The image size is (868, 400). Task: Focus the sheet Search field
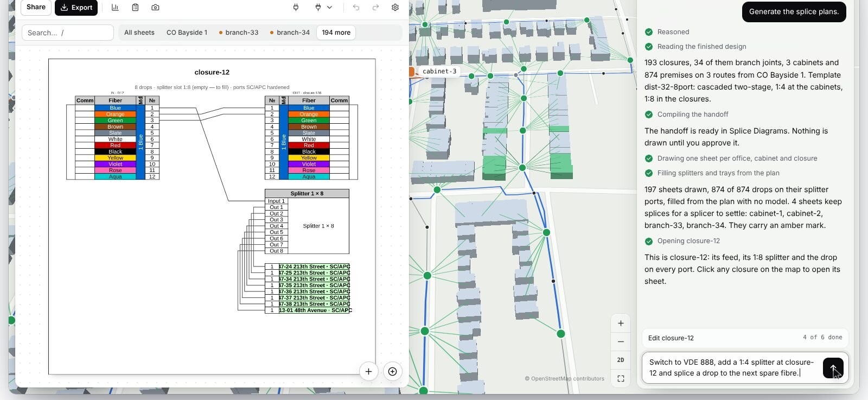68,33
